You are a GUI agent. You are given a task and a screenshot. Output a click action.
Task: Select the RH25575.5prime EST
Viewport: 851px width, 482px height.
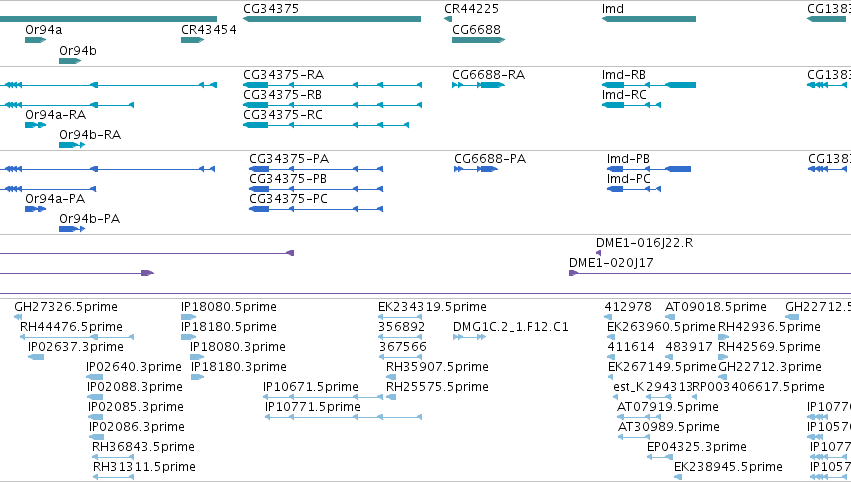click(391, 397)
